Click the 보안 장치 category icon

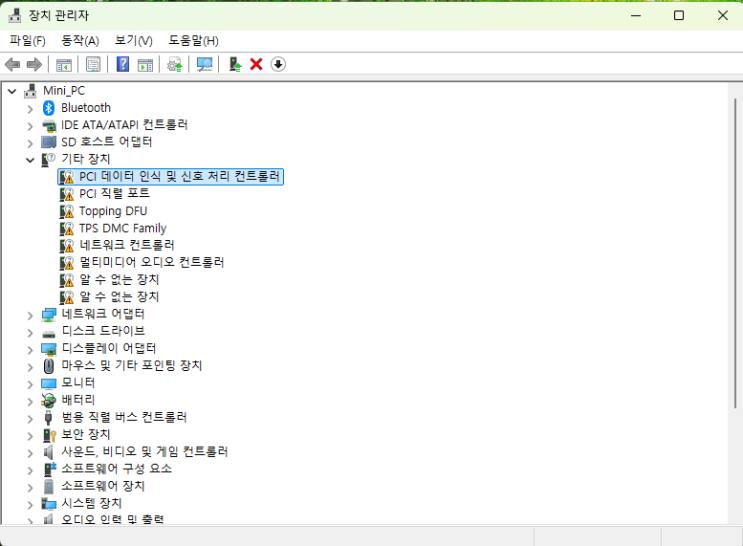tap(49, 435)
